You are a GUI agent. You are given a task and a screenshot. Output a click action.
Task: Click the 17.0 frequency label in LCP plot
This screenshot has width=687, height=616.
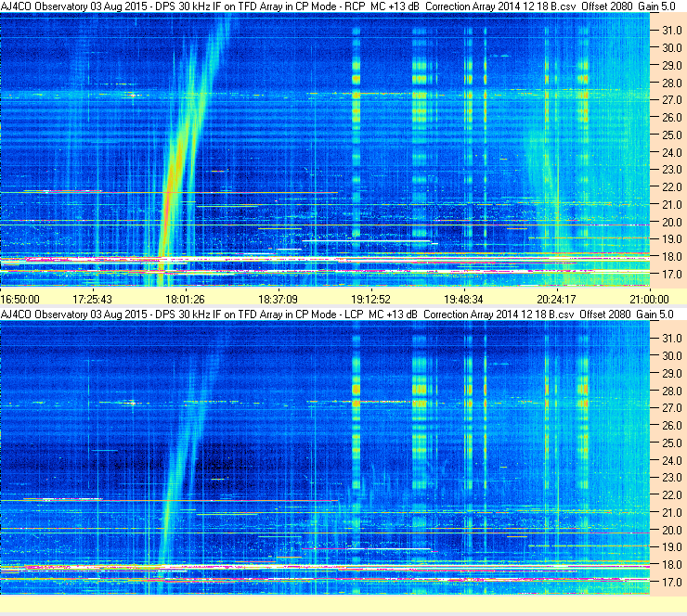click(671, 583)
